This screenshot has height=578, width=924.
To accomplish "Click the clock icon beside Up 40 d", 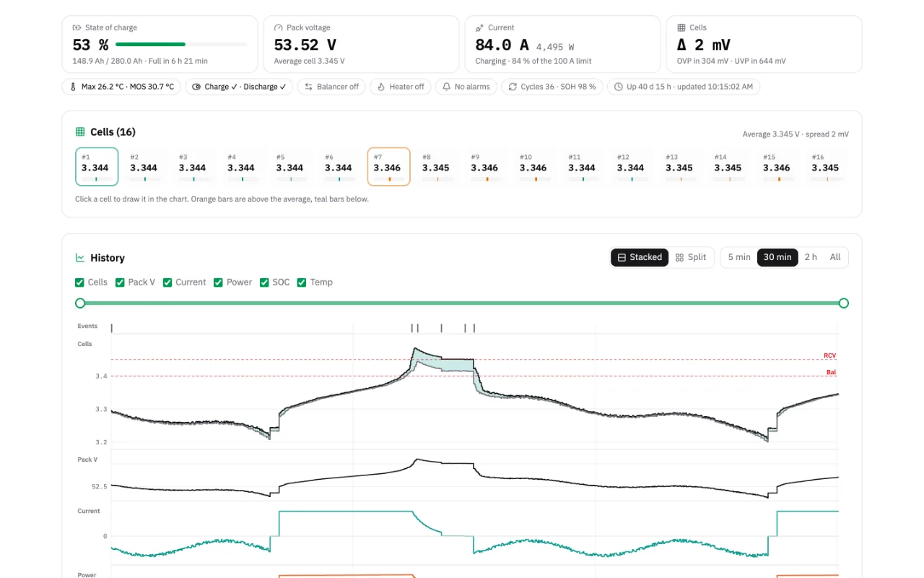I will coord(618,87).
